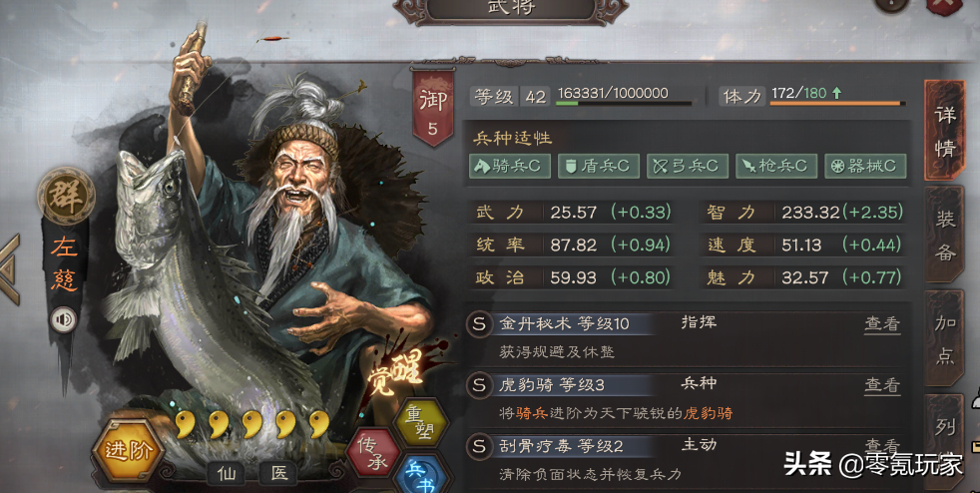Switch to the 装备 equipment tab
Image resolution: width=980 pixels, height=493 pixels.
[x=945, y=235]
